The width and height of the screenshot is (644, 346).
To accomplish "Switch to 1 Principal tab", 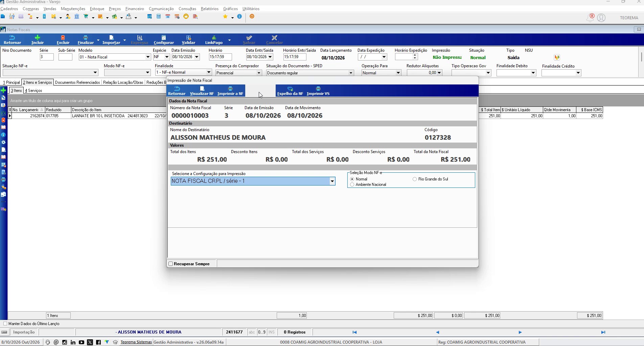I will point(11,82).
